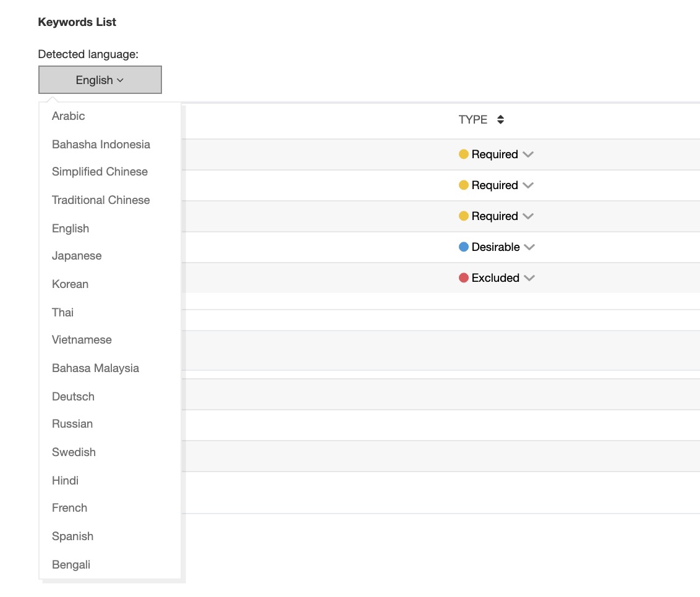Select English from the dropdown list
This screenshot has height=597, width=700.
coord(70,229)
